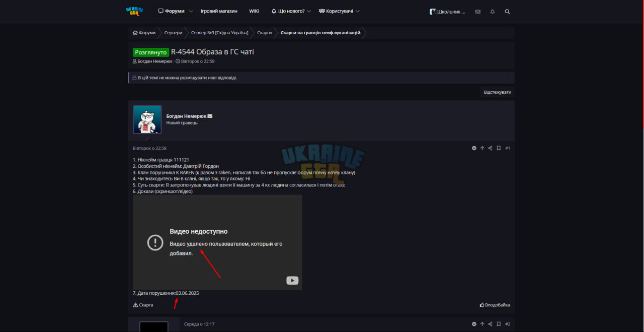This screenshot has width=644, height=332.
Task: Click the unavailable YouTube video embed
Action: click(217, 242)
